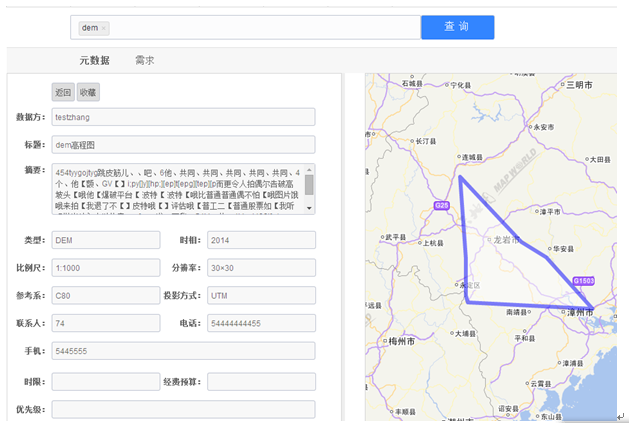Viewport: 629px width, 423px height.
Task: Click the 丰顺县 label on the map
Action: click(405, 412)
